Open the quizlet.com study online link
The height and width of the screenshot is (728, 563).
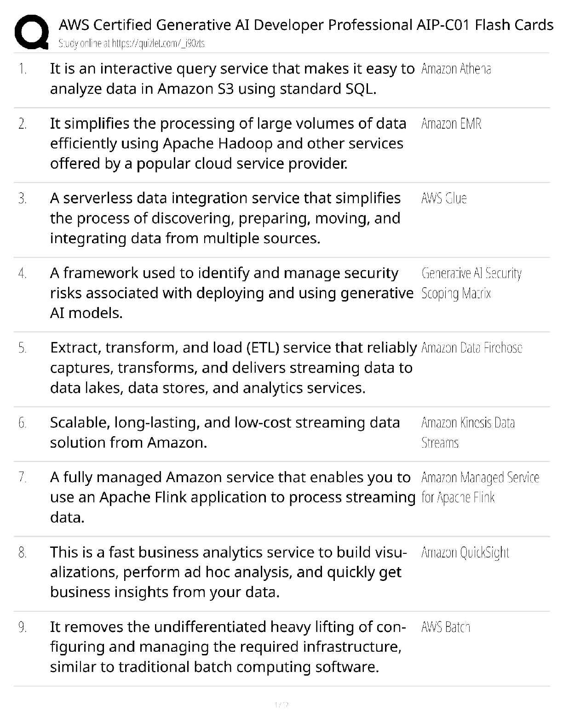click(x=132, y=44)
